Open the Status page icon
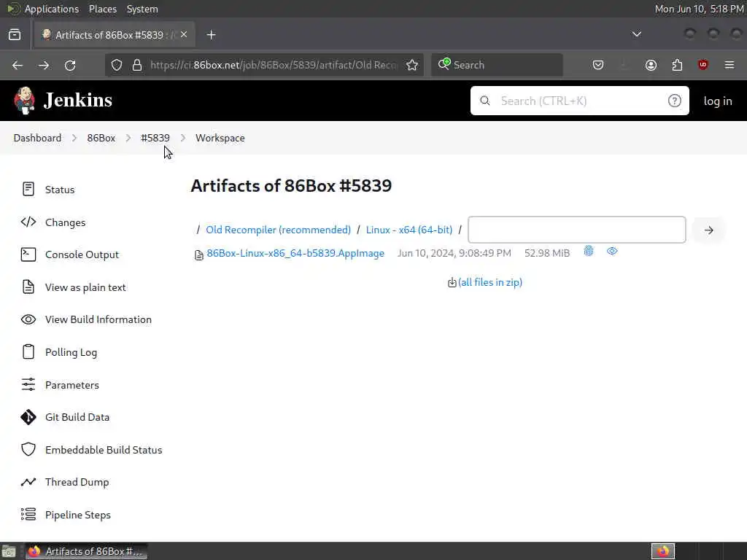 (x=28, y=189)
